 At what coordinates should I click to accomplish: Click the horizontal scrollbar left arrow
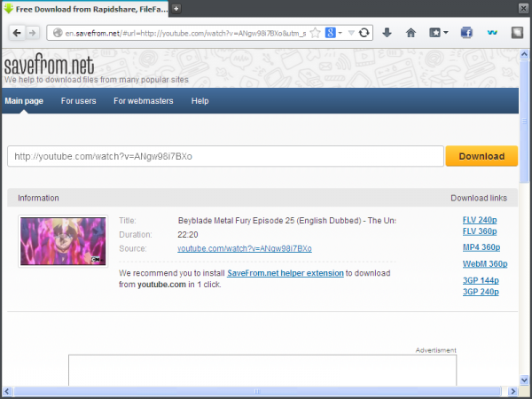tap(7, 391)
